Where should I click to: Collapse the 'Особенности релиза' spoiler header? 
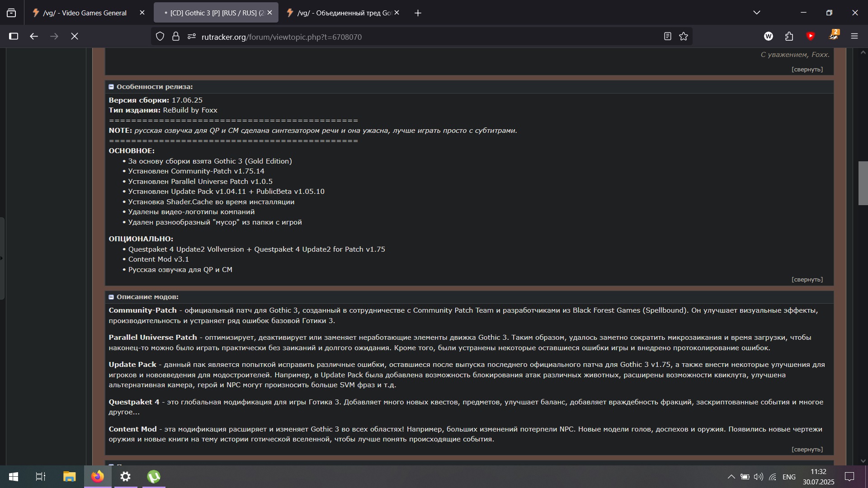pos(154,87)
